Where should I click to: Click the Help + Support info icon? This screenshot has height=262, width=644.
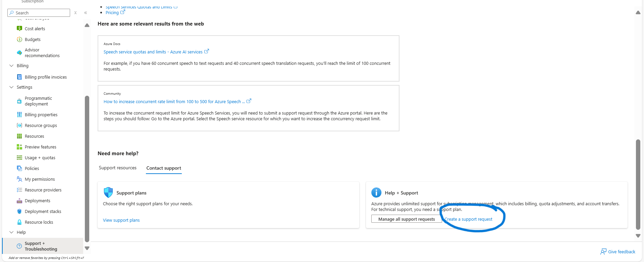(376, 192)
